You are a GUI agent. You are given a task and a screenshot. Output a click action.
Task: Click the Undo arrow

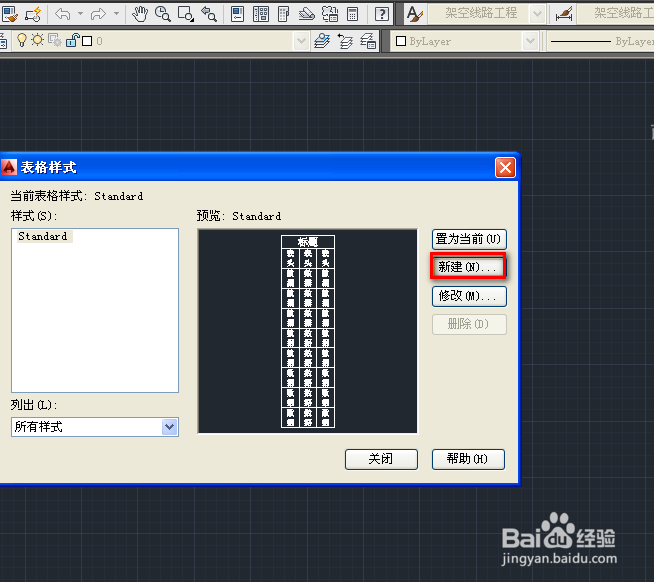63,14
